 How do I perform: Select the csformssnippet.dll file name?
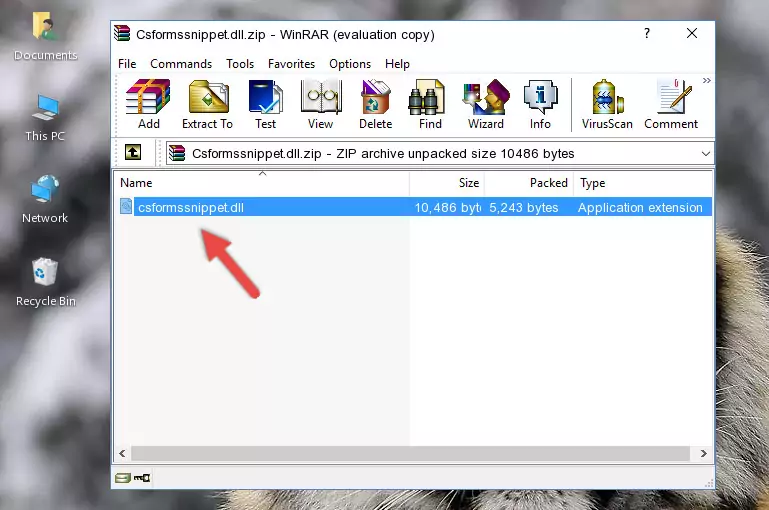tap(191, 207)
